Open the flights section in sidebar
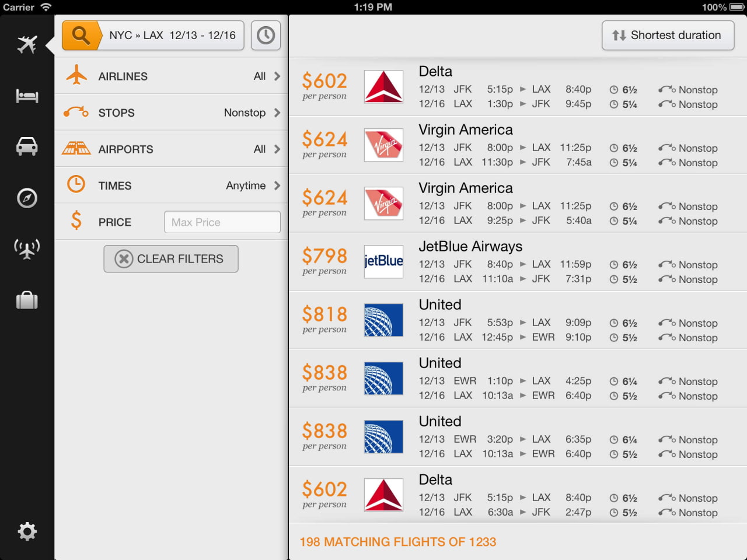The width and height of the screenshot is (747, 560). 27,44
